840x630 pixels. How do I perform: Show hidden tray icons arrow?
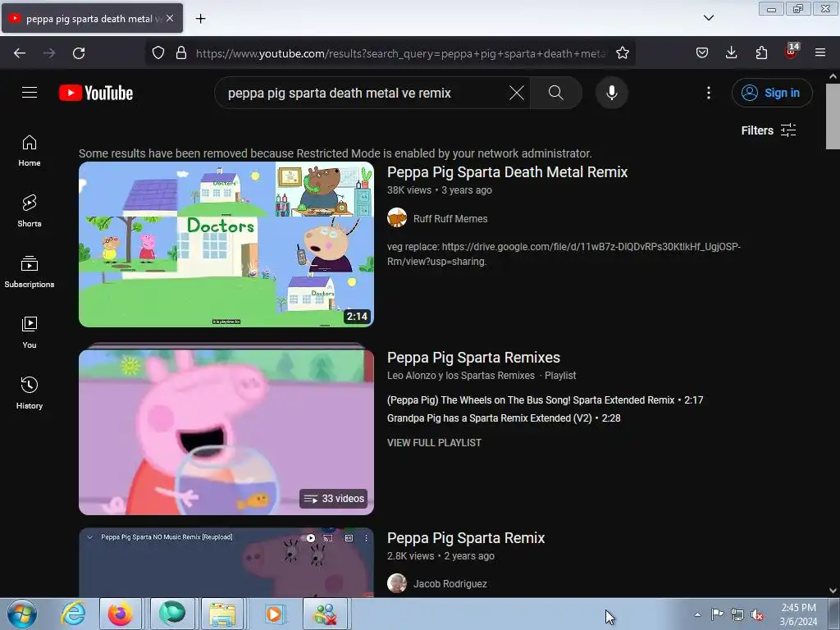697,614
